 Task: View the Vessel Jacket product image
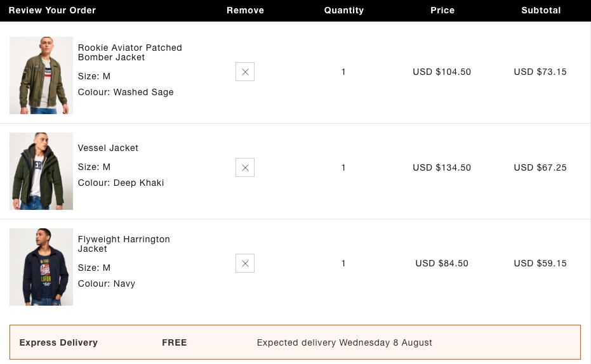pos(41,171)
